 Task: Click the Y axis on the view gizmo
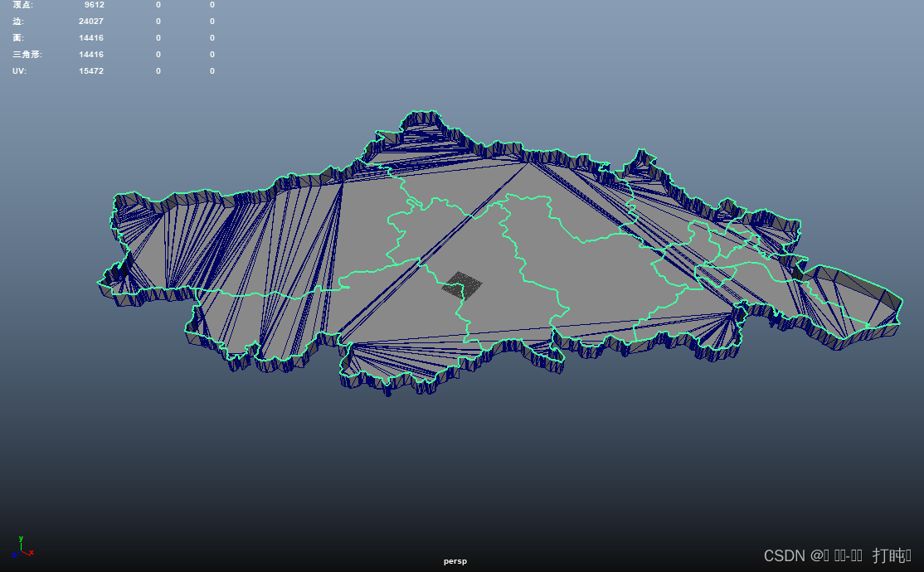click(21, 539)
